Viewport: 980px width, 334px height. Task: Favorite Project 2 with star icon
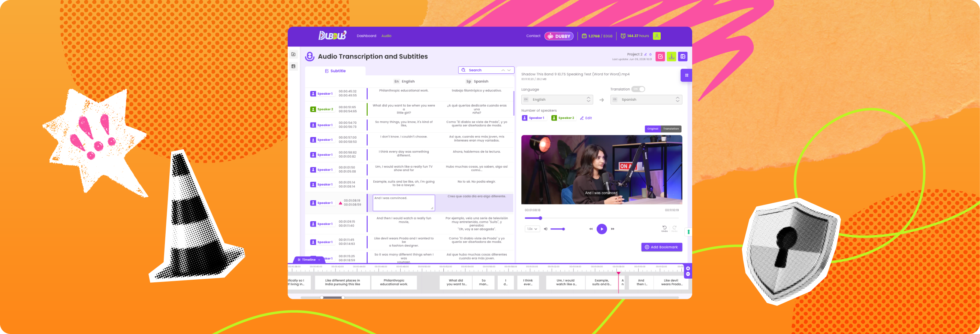point(651,54)
